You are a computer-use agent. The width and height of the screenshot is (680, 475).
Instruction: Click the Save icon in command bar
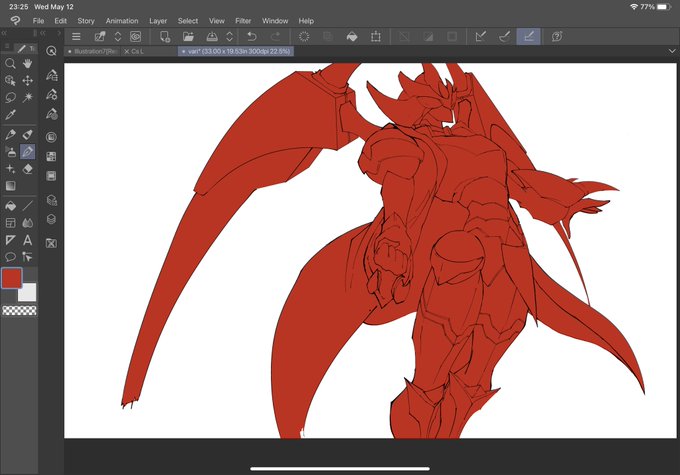coord(212,36)
